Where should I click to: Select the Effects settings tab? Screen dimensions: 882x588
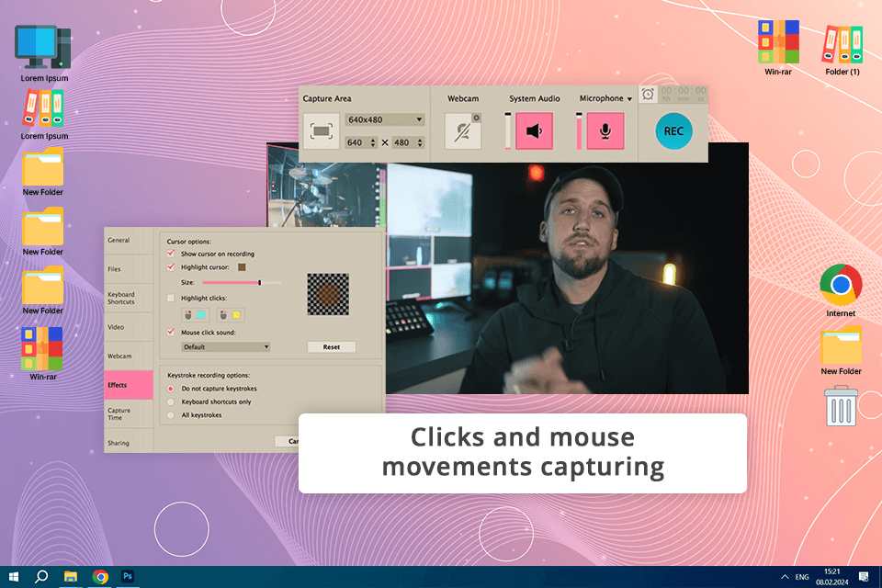[x=129, y=385]
